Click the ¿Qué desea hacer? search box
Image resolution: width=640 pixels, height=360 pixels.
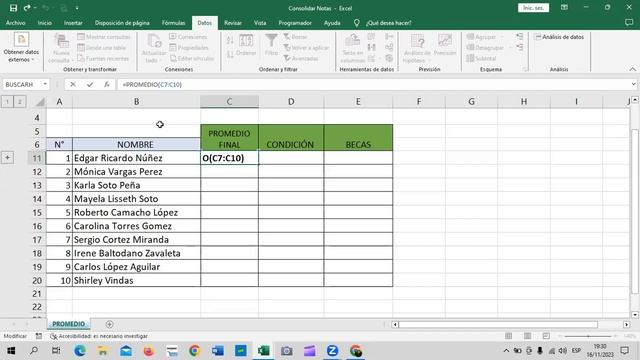388,23
